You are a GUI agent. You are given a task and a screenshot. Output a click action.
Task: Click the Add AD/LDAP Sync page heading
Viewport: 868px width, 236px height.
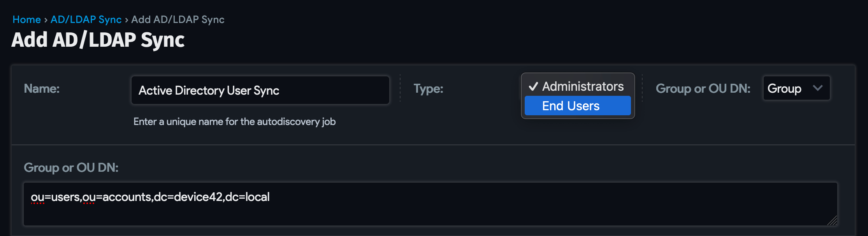pyautogui.click(x=98, y=39)
